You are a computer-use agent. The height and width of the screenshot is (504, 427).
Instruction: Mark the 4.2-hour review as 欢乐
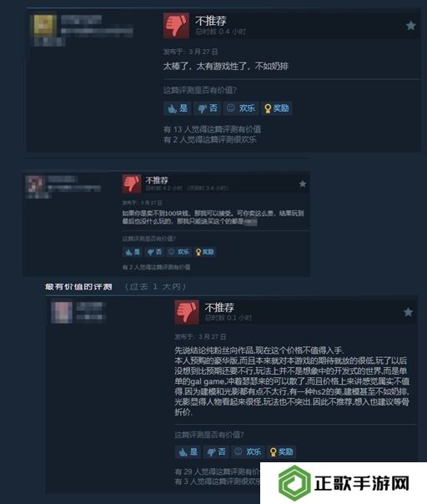tap(178, 252)
